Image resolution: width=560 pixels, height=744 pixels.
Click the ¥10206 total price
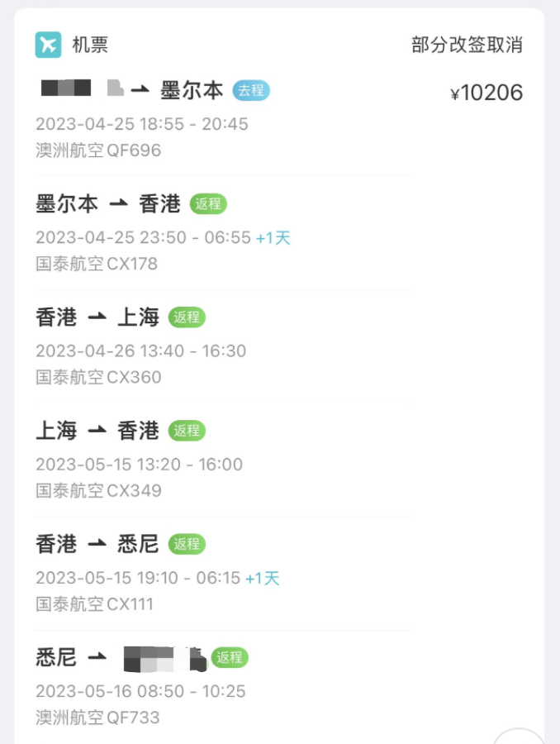pos(488,93)
